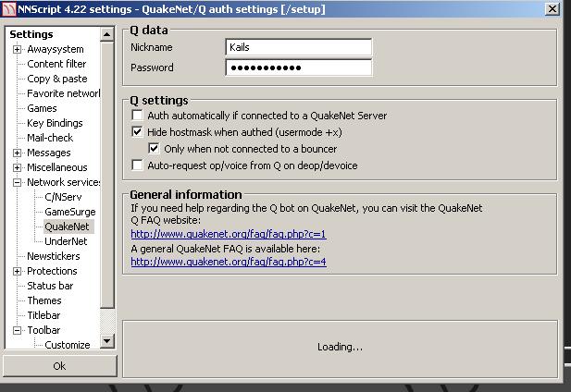Open GameSurge network service settings
This screenshot has height=392, width=571.
[70, 212]
